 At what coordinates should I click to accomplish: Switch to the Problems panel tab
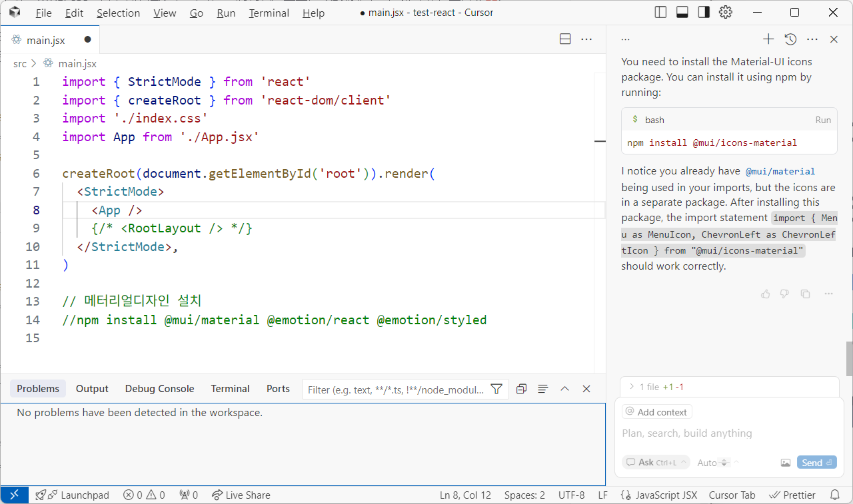click(38, 389)
